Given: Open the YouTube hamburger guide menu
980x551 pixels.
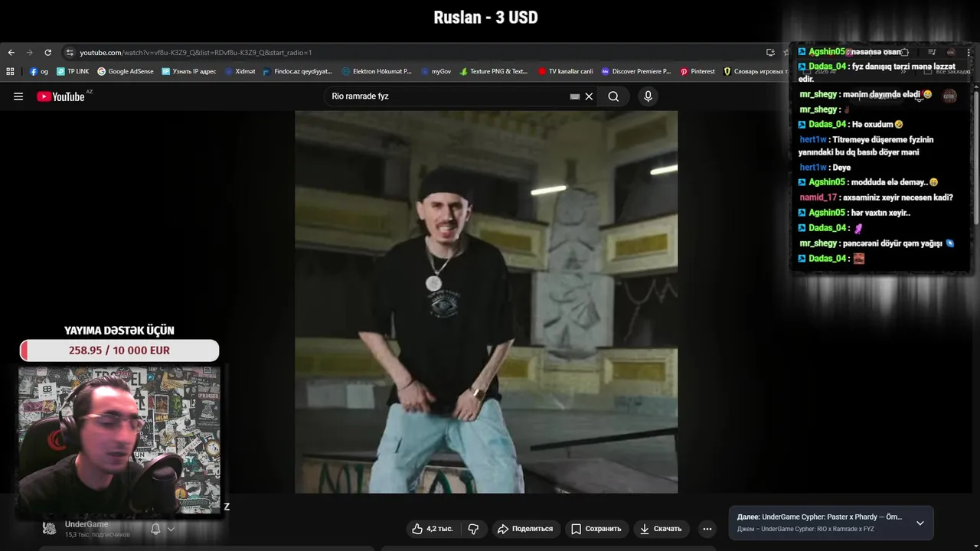Looking at the screenshot, I should pos(18,96).
